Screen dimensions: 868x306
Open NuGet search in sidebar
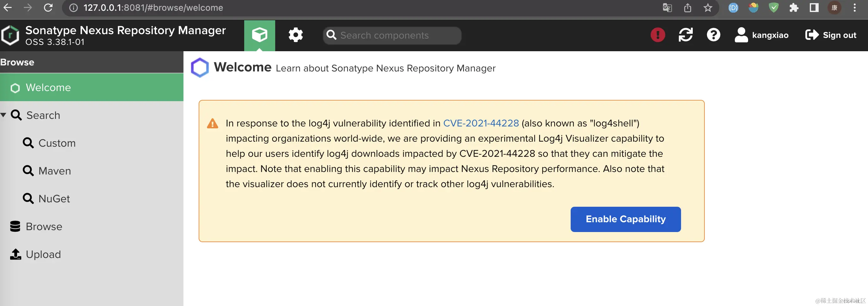point(54,199)
